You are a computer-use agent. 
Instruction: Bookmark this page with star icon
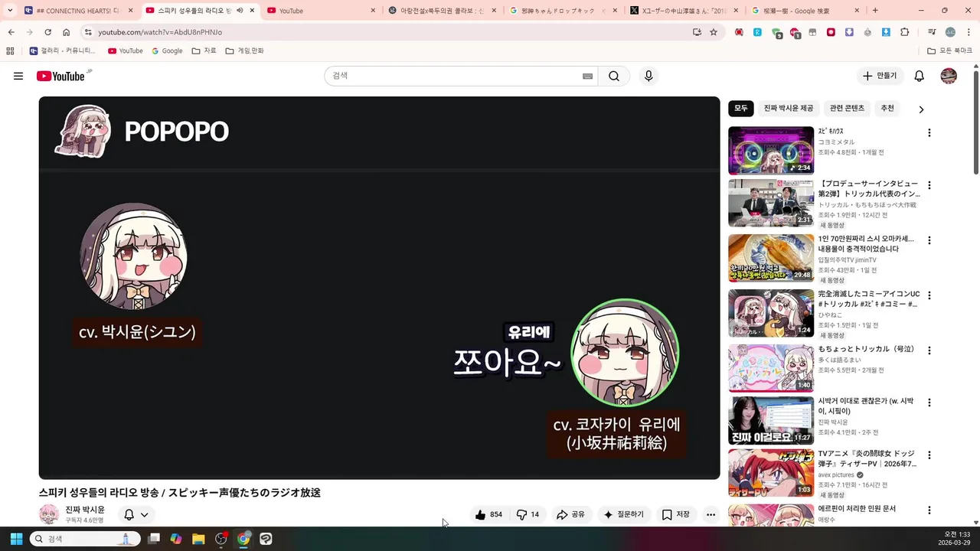[714, 32]
